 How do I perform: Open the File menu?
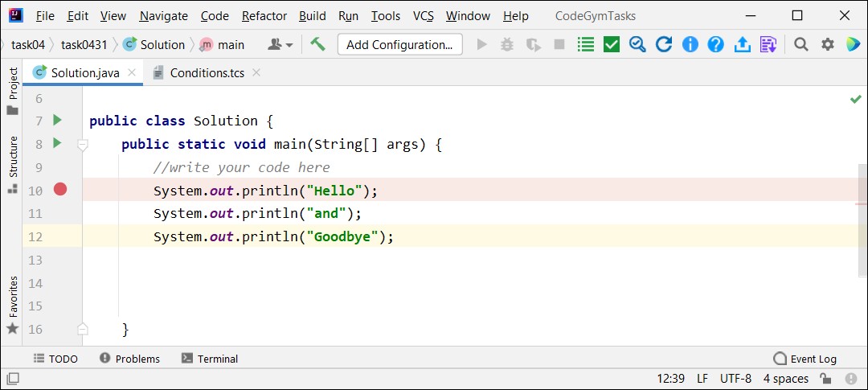pos(45,16)
